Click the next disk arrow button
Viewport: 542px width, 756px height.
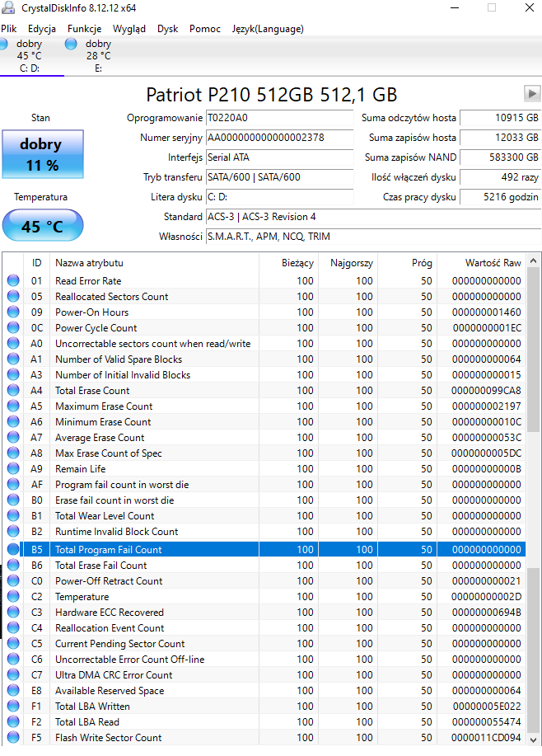pyautogui.click(x=532, y=93)
